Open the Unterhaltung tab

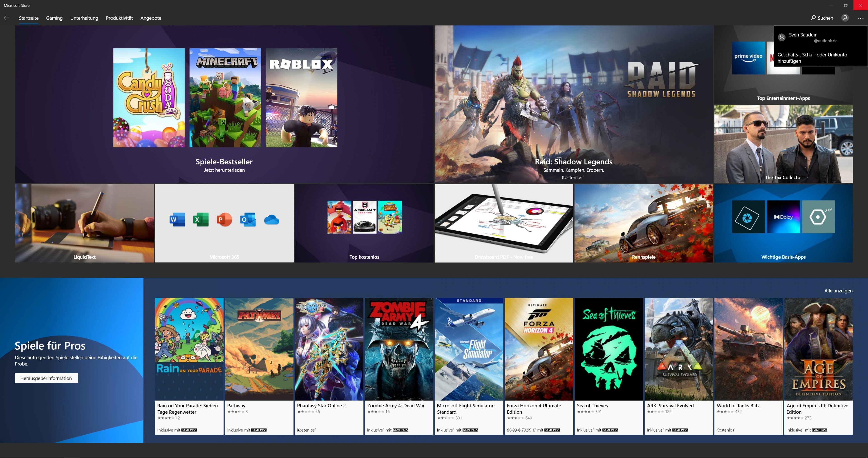point(84,18)
